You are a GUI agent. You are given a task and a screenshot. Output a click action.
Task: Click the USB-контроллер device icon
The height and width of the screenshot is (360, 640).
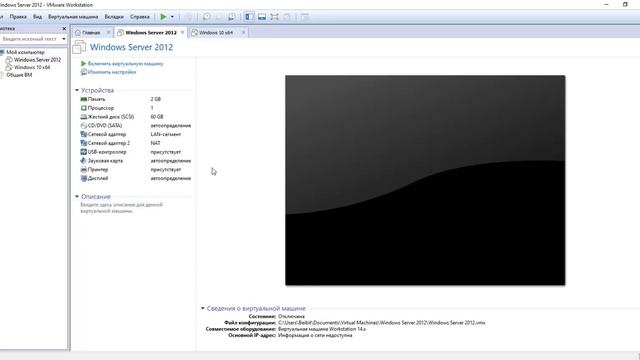84,152
